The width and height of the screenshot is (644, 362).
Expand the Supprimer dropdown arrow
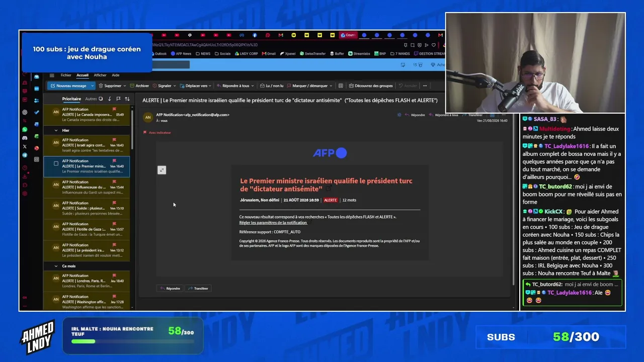point(124,86)
